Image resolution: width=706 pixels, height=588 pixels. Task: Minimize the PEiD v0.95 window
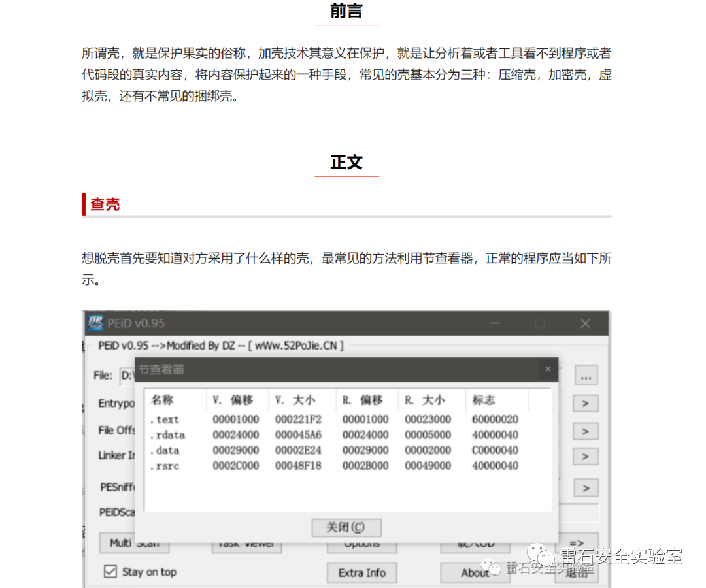(x=496, y=323)
